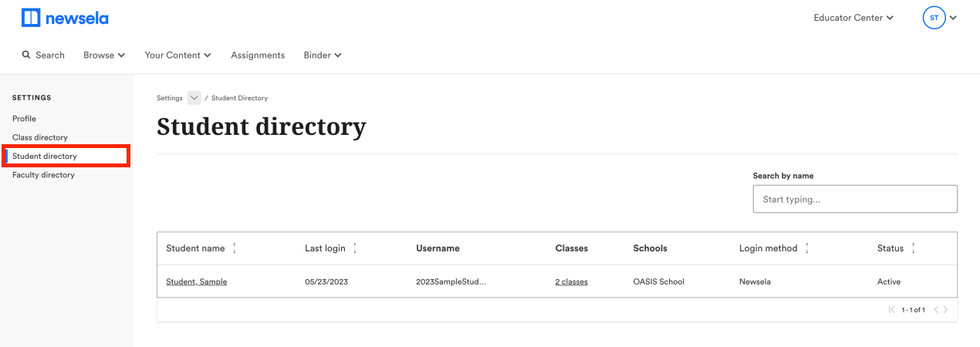Click the Search magnifier icon

pos(26,55)
